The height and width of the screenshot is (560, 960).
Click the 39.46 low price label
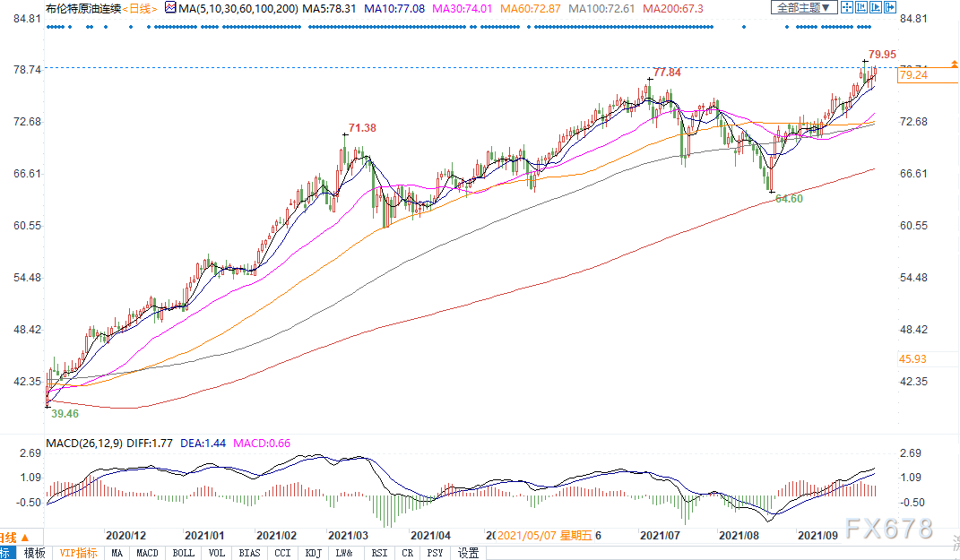click(65, 414)
